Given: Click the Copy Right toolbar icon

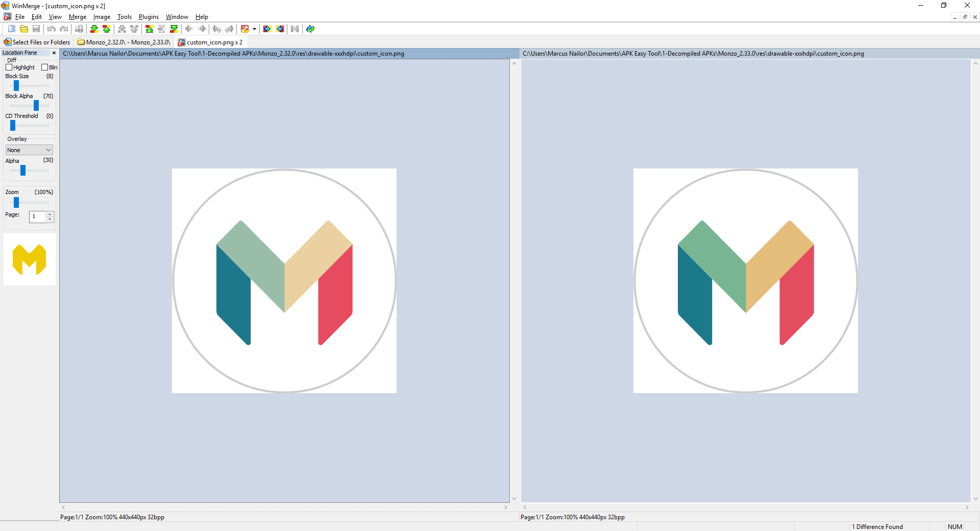Looking at the screenshot, I should click(x=189, y=29).
